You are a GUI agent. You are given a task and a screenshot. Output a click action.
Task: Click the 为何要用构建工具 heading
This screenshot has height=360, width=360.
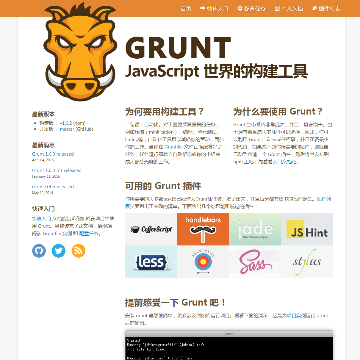[x=164, y=112]
